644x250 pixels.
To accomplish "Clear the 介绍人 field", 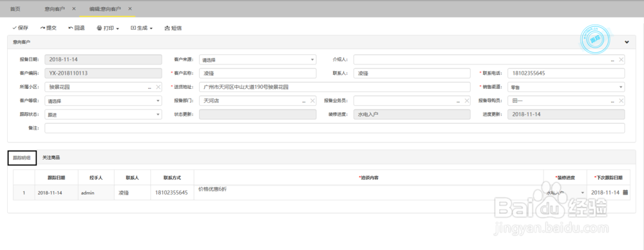I will point(621,60).
